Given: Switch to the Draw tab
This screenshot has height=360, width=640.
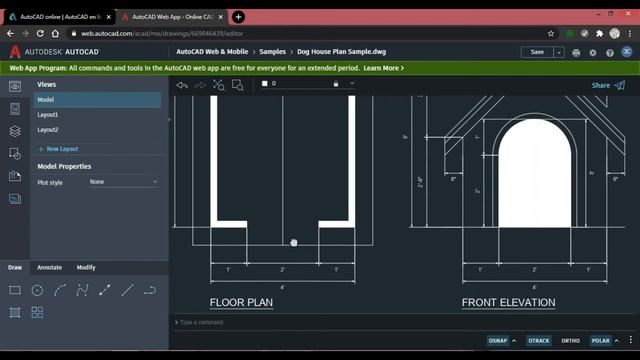Looking at the screenshot, I should click(15, 267).
